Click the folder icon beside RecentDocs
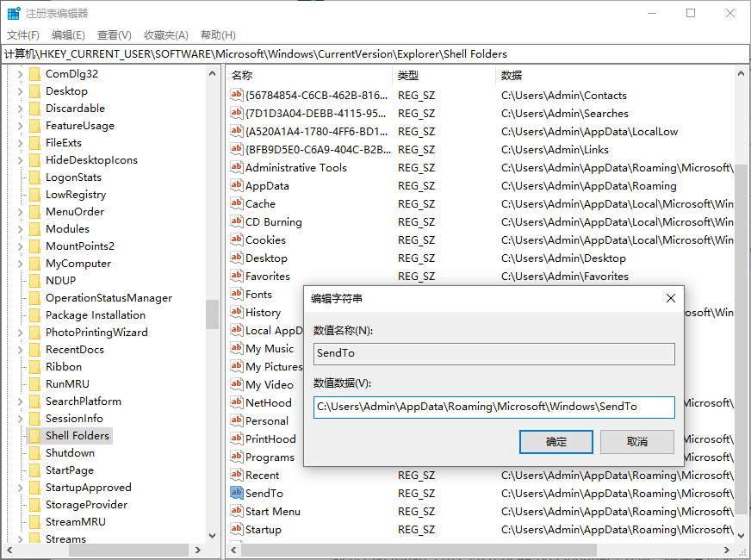Viewport: 751px width, 560px height. pyautogui.click(x=35, y=350)
